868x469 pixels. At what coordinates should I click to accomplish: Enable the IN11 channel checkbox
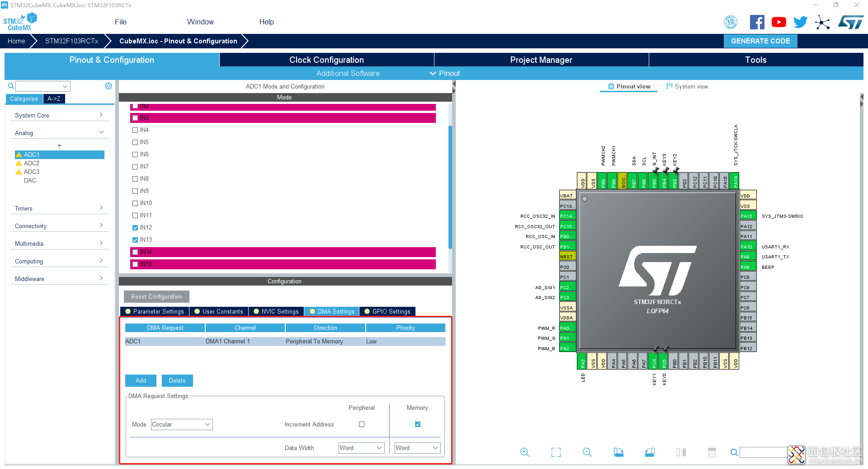[135, 216]
